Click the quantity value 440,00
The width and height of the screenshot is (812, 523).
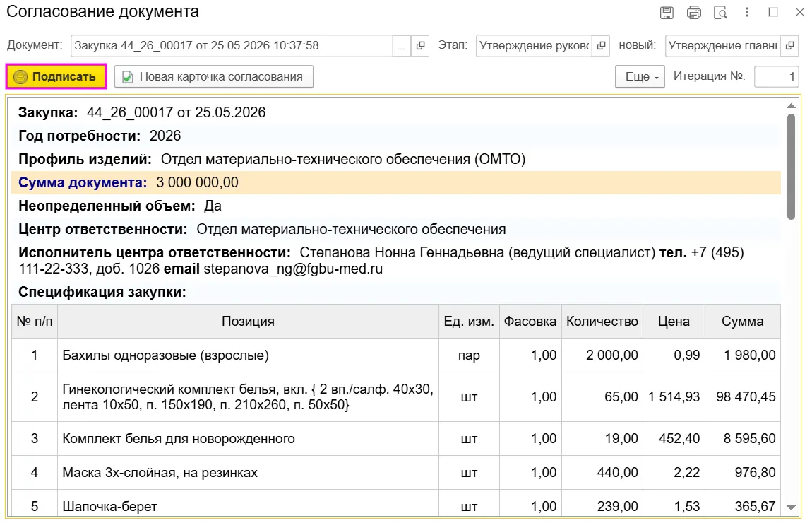coord(617,472)
